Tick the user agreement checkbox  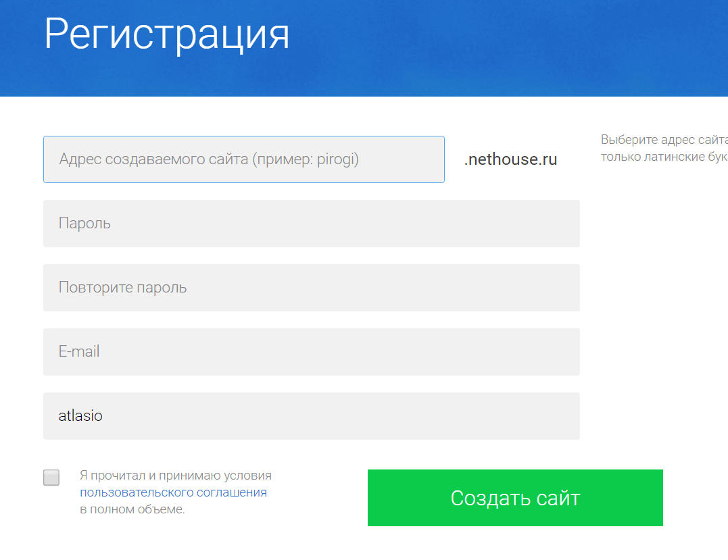[51, 478]
